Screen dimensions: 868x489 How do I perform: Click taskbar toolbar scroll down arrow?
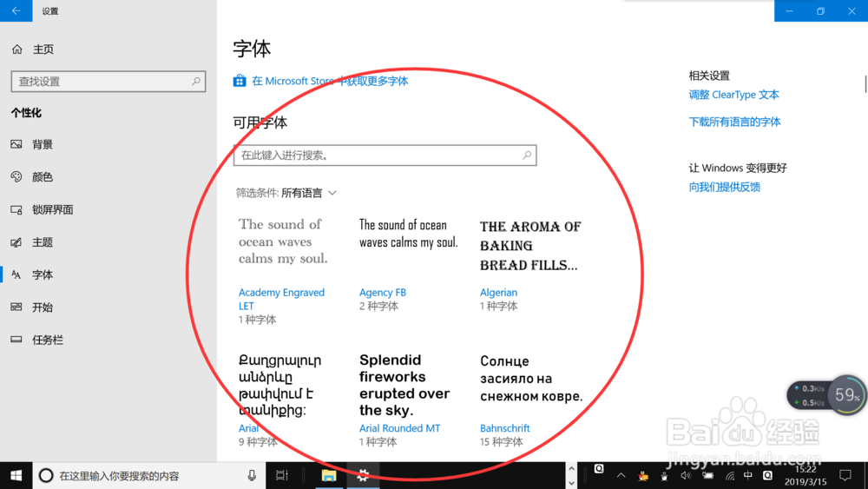[571, 483]
